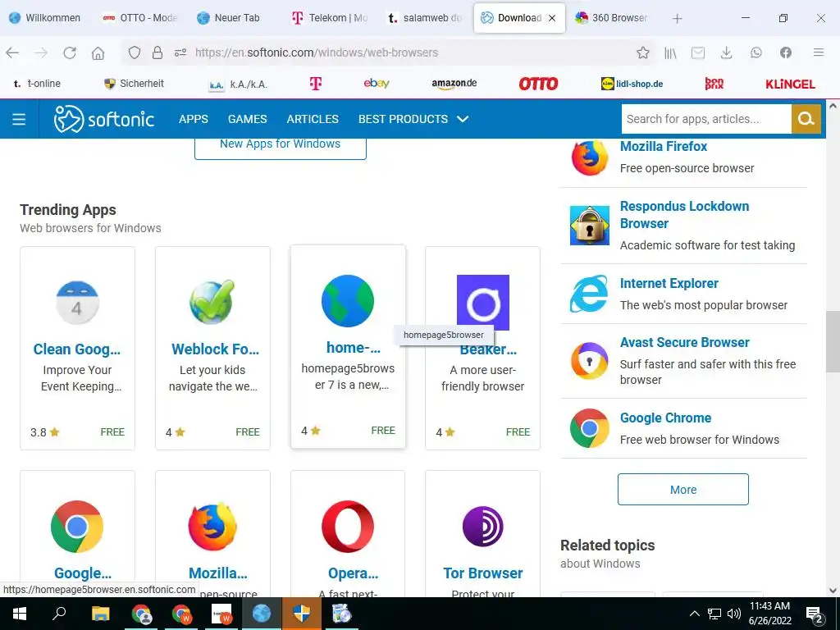Open the Tor Browser card title

pyautogui.click(x=482, y=573)
